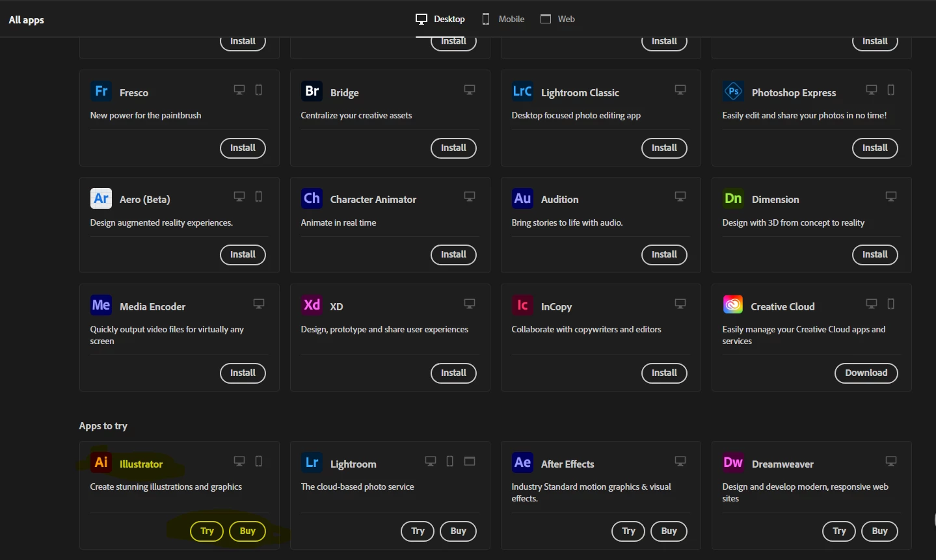Click the desktop platform icon on Dreamweaver card
The width and height of the screenshot is (936, 560).
click(x=891, y=461)
